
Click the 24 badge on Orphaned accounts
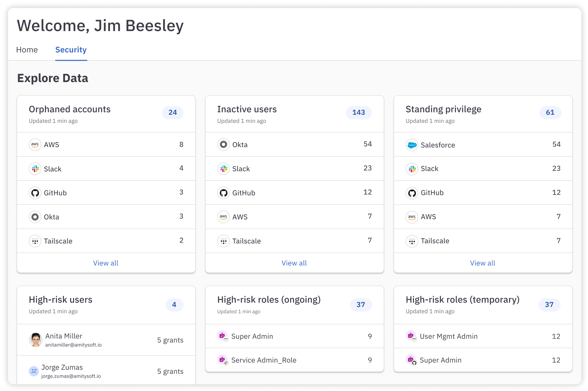pos(172,112)
